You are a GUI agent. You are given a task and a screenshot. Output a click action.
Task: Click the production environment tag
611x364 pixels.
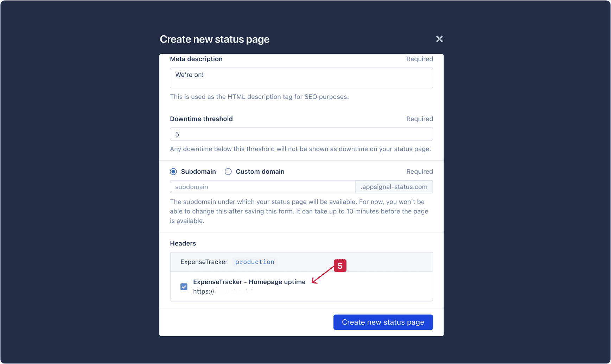click(x=255, y=262)
